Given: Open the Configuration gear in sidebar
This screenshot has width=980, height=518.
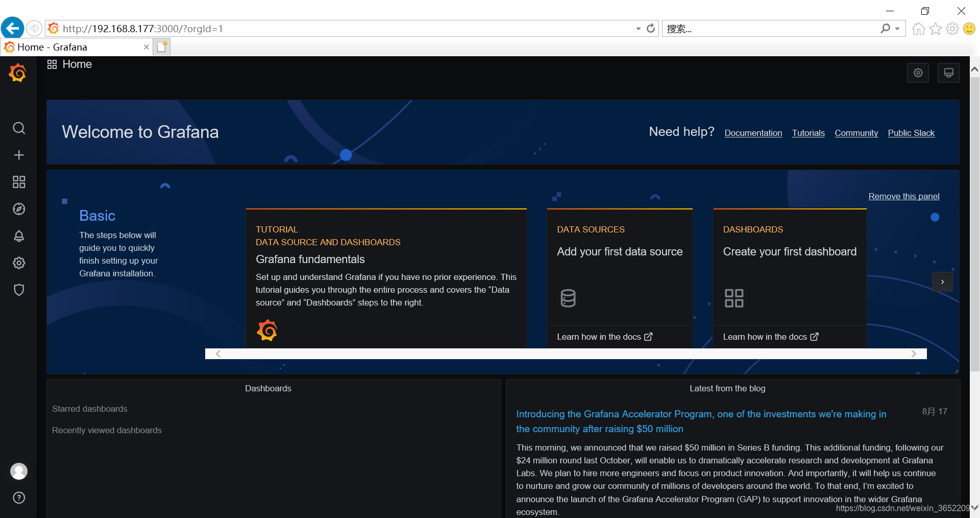Looking at the screenshot, I should [x=19, y=263].
